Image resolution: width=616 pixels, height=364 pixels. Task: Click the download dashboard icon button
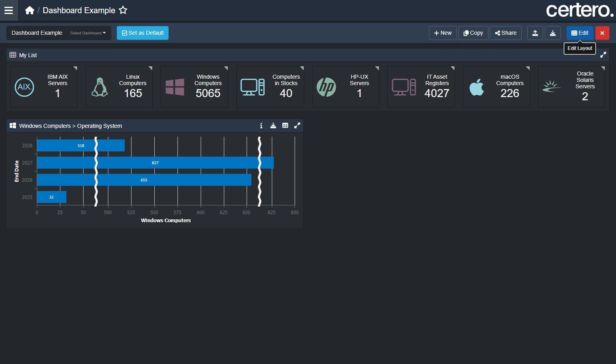pyautogui.click(x=553, y=33)
